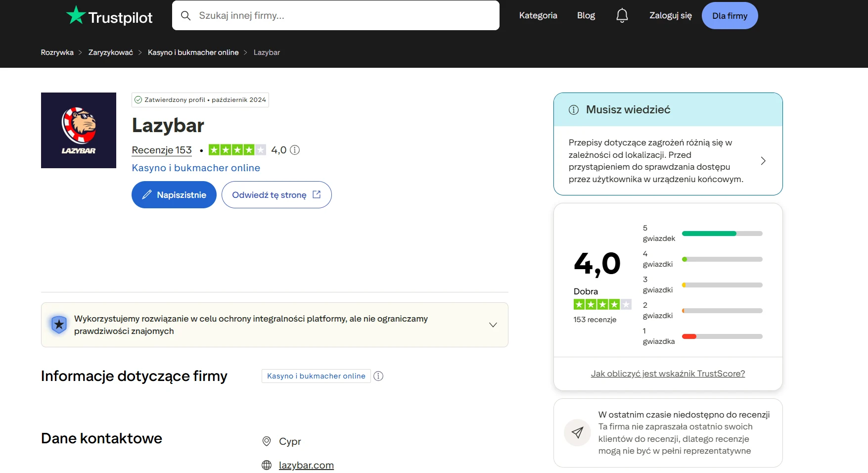Filter by 5 gwiazdek bar
This screenshot has width=868, height=473.
click(722, 234)
